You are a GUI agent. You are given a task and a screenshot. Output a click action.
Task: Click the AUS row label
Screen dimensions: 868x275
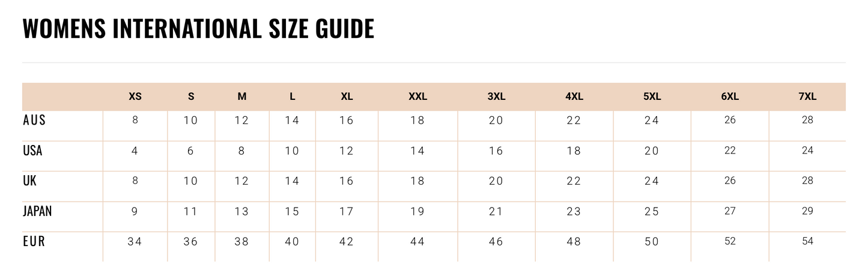click(34, 120)
